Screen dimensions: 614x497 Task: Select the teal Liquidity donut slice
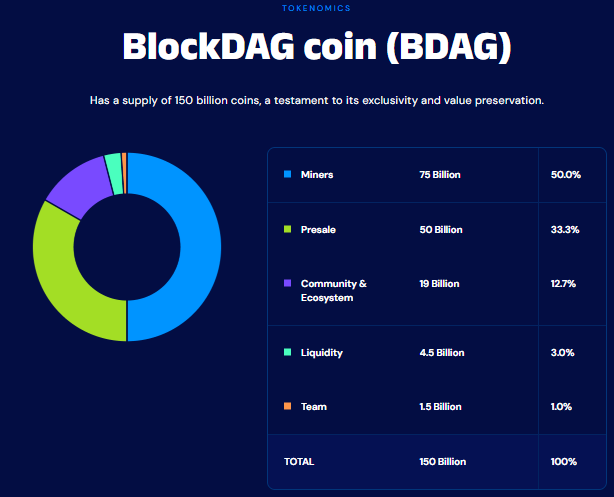(114, 174)
